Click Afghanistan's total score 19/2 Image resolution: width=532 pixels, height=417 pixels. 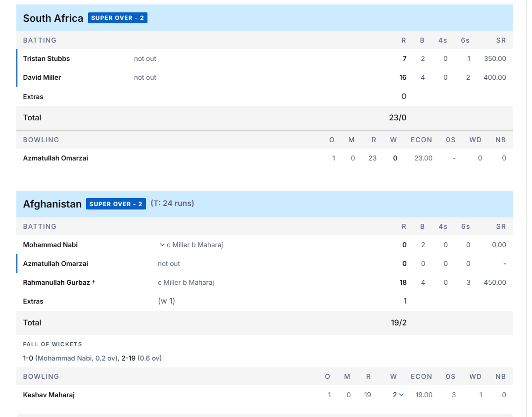[x=399, y=322]
